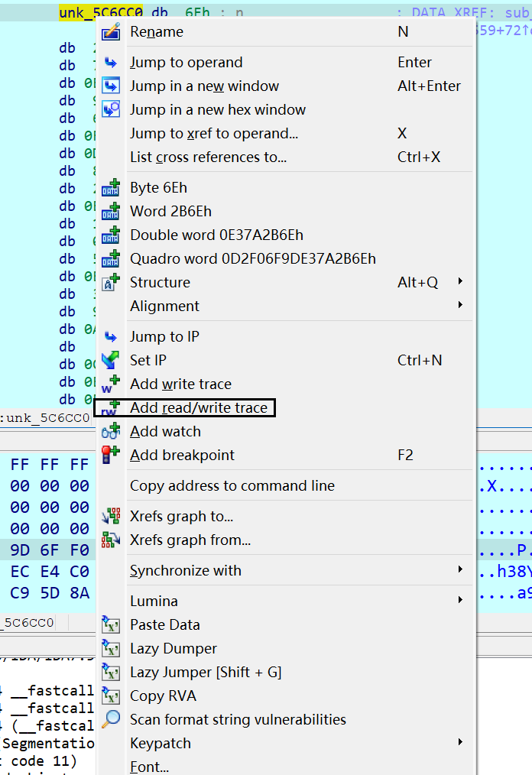
Task: Expand the Lumina submenu
Action: 460,601
